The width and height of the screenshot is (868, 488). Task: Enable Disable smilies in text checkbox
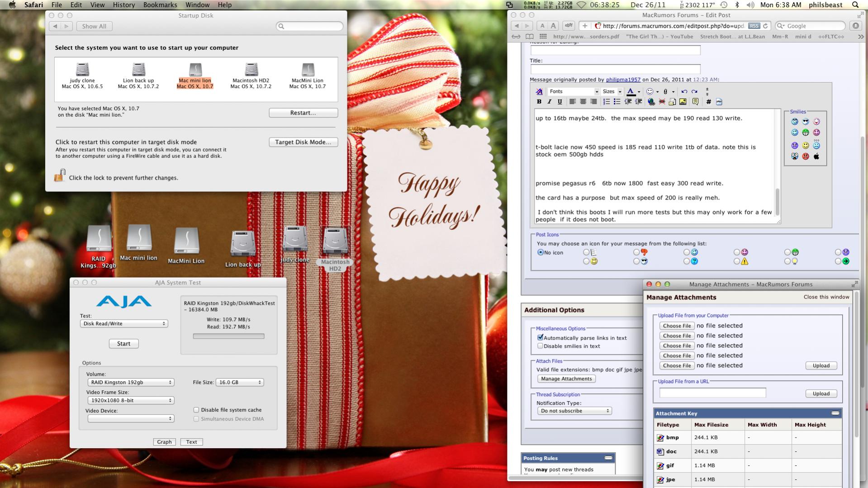click(x=540, y=346)
